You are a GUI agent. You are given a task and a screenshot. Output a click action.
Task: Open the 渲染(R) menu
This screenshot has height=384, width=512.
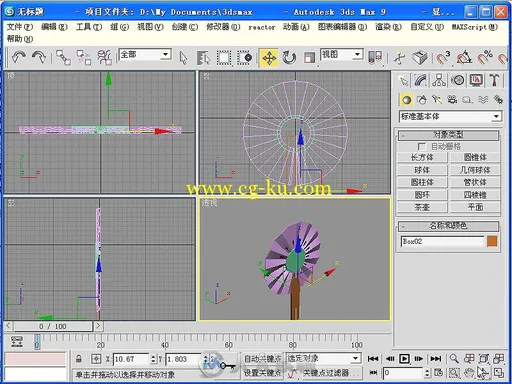coord(388,27)
